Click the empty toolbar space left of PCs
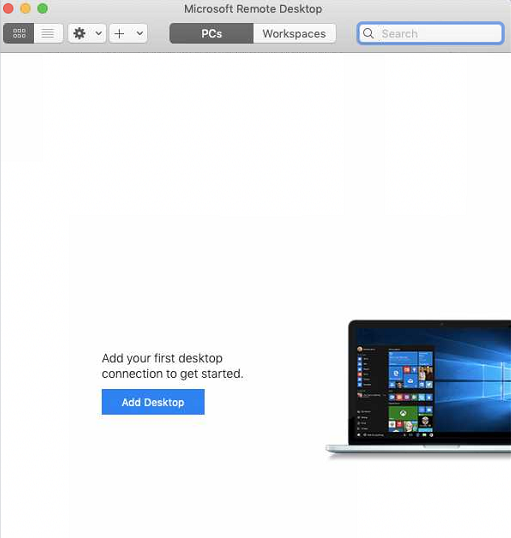Screen dimensions: 511x538 click(x=158, y=33)
